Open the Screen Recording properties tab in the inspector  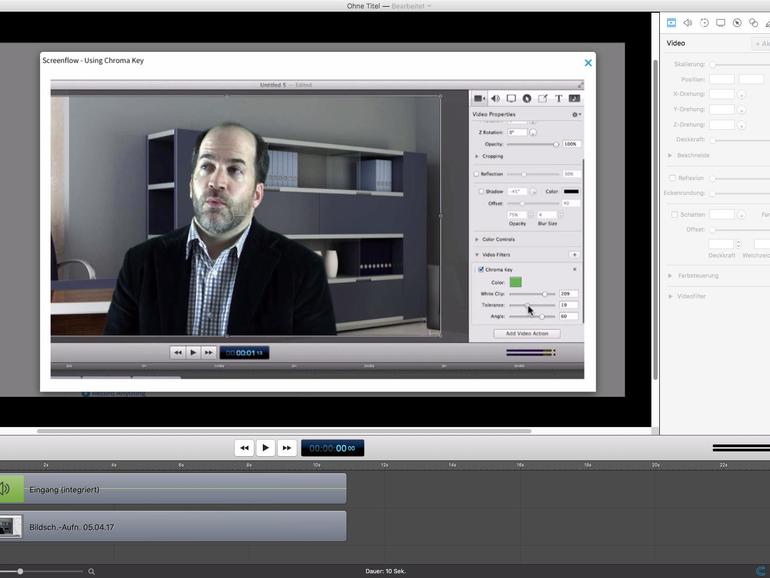[x=720, y=23]
